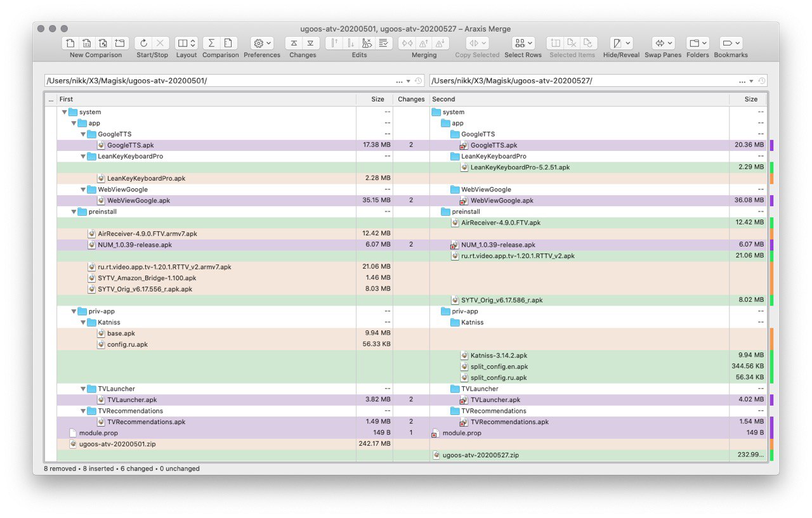
Task: Open the report document icon in Comparison group
Action: tap(228, 43)
